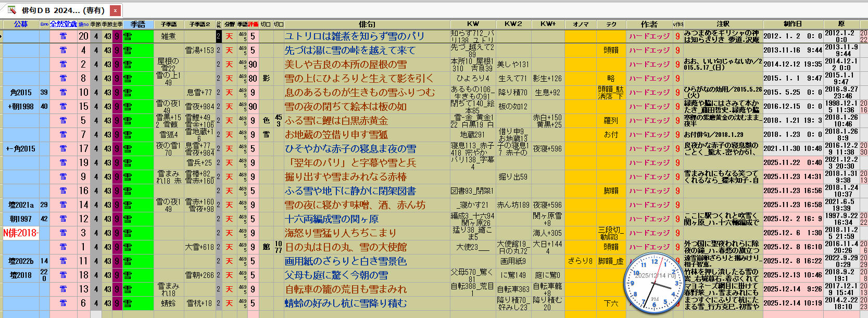Screen dimensions: 868x318
Task: Select the KW2 column header
Action: pos(513,24)
